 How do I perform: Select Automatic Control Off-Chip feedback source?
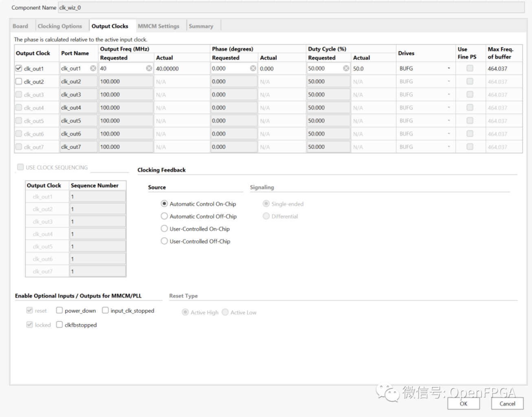[164, 216]
